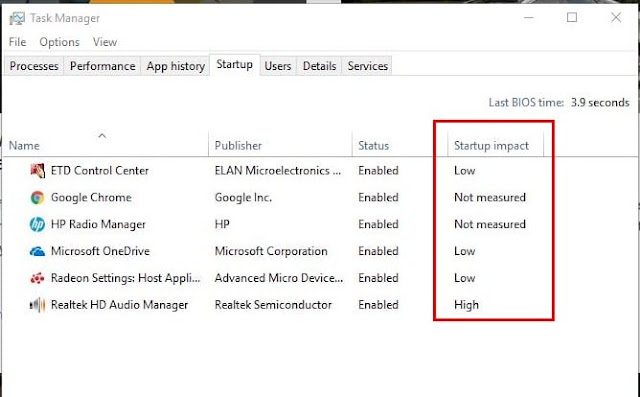Select the HP Radio Manager entry name
Viewport: 640px width, 397px height.
[x=98, y=224]
